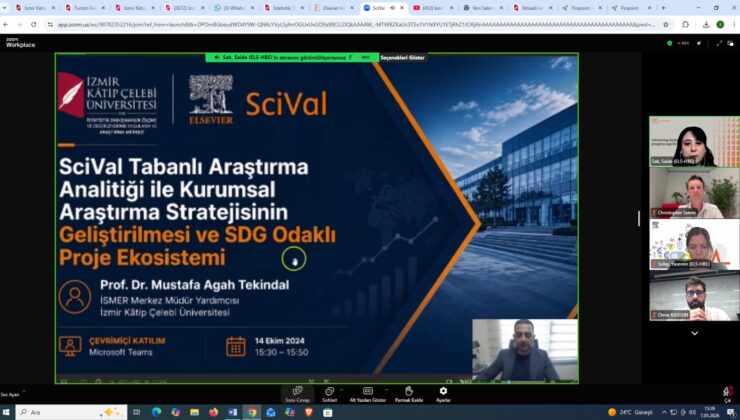Click the browser back arrow
740x420 pixels.
tap(6, 25)
